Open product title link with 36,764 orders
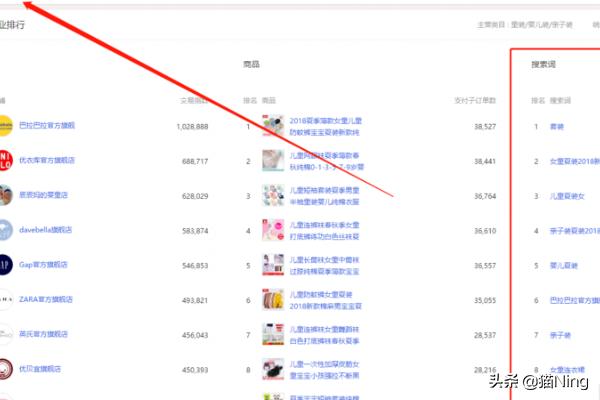Screen dimensions: 600x400 (324, 196)
